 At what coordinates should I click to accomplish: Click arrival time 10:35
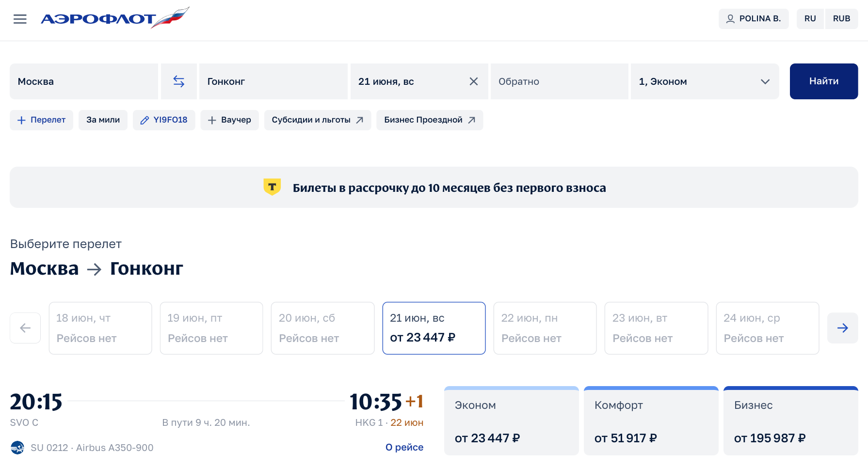point(376,402)
